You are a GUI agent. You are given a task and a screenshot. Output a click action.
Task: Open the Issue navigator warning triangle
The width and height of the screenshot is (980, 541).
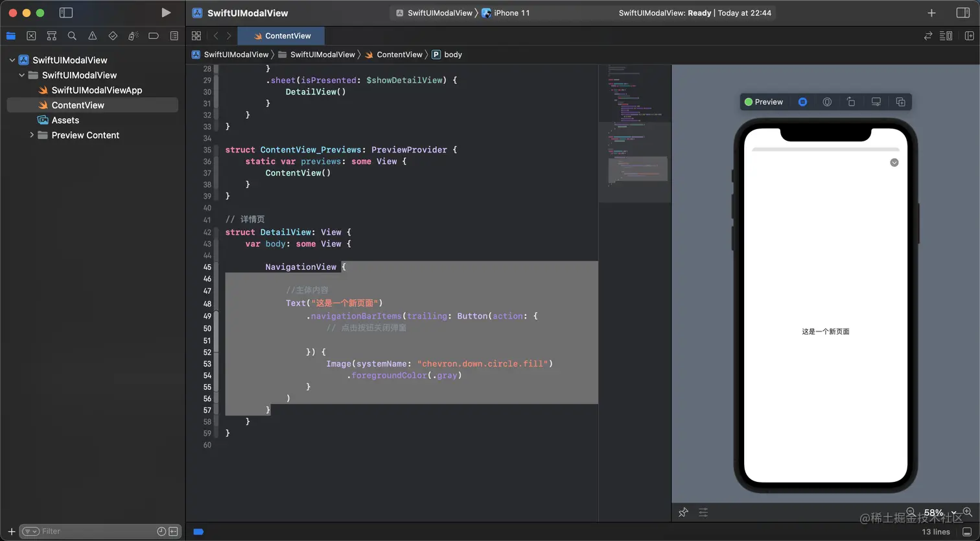93,36
